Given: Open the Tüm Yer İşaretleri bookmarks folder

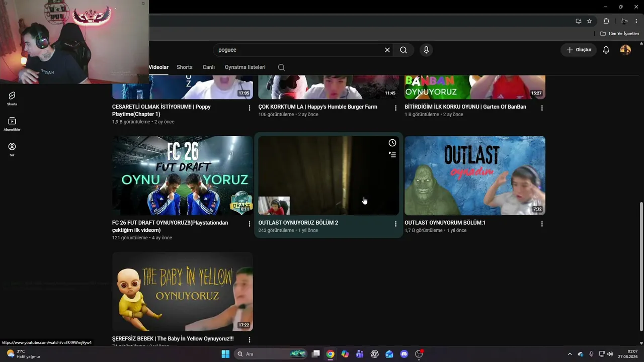Looking at the screenshot, I should click(620, 34).
